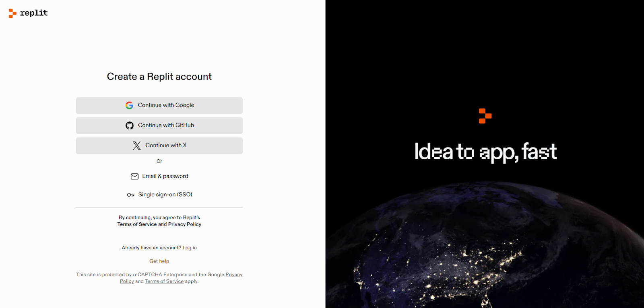
Task: Go to the Log in link
Action: pyautogui.click(x=190, y=248)
